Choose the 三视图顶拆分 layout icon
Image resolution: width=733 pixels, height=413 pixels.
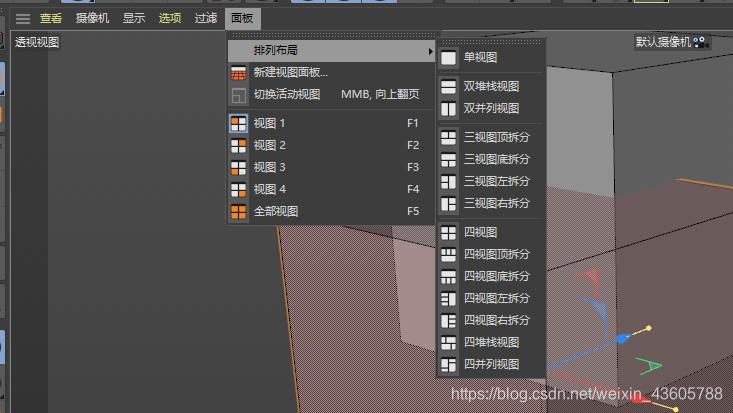pyautogui.click(x=448, y=138)
